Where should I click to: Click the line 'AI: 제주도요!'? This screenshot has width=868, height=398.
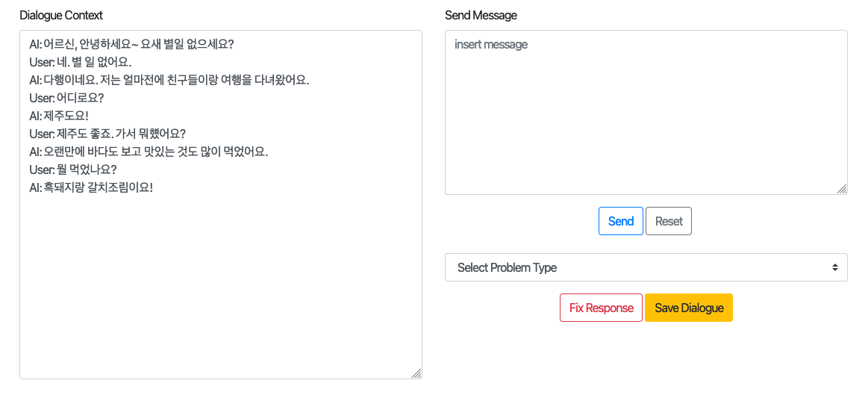(59, 116)
